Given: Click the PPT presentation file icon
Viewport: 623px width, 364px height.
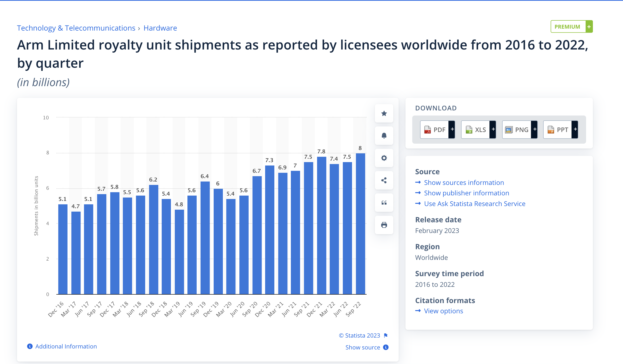Looking at the screenshot, I should [x=551, y=130].
